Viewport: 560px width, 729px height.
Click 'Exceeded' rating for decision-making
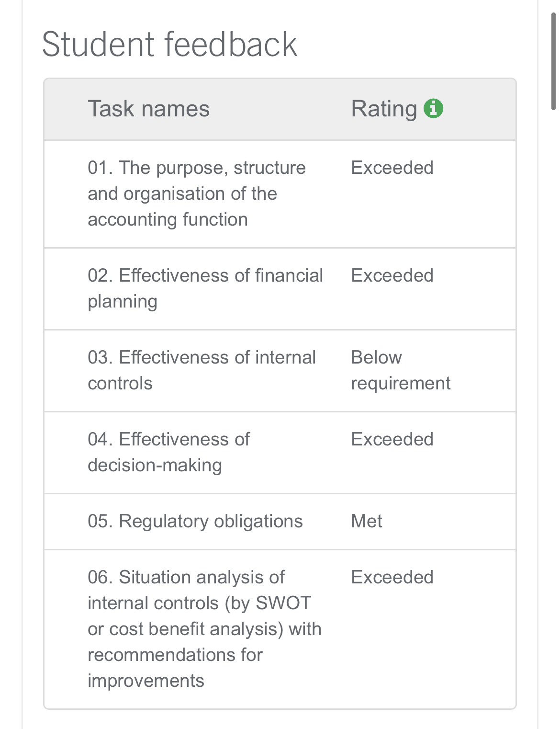click(392, 440)
